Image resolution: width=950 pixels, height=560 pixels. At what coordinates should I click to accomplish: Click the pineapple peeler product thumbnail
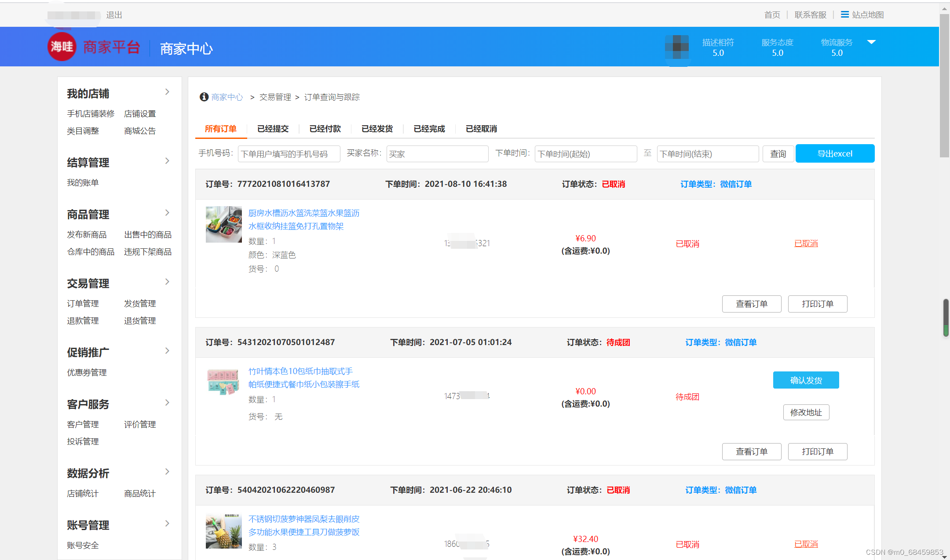(x=223, y=531)
